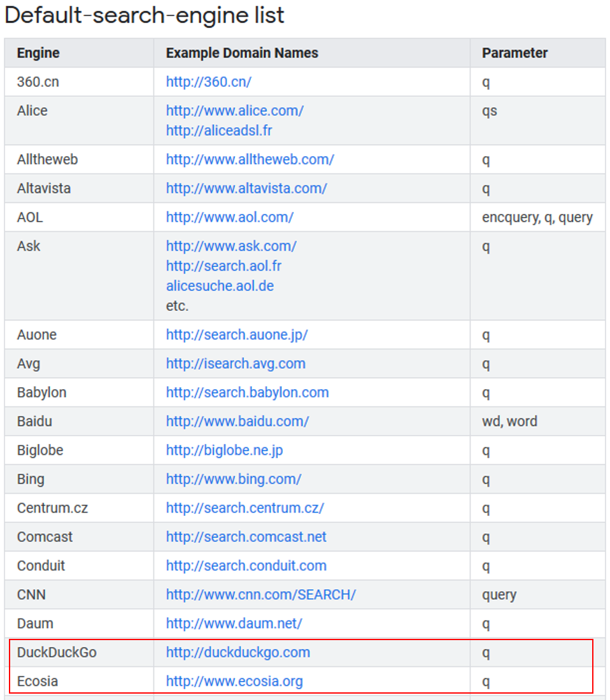
Task: Click the 'query' parameter for CNN
Action: tap(499, 595)
